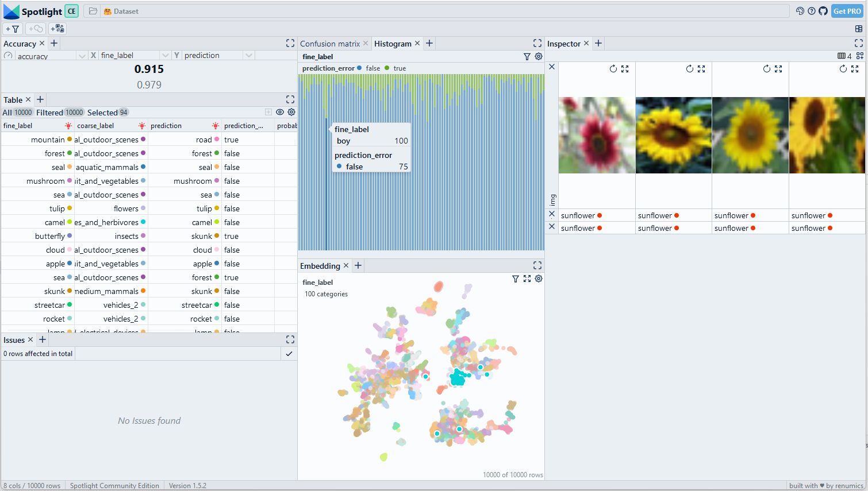This screenshot has width=868, height=491.
Task: Switch to the Confusion matrix tab
Action: tap(329, 44)
